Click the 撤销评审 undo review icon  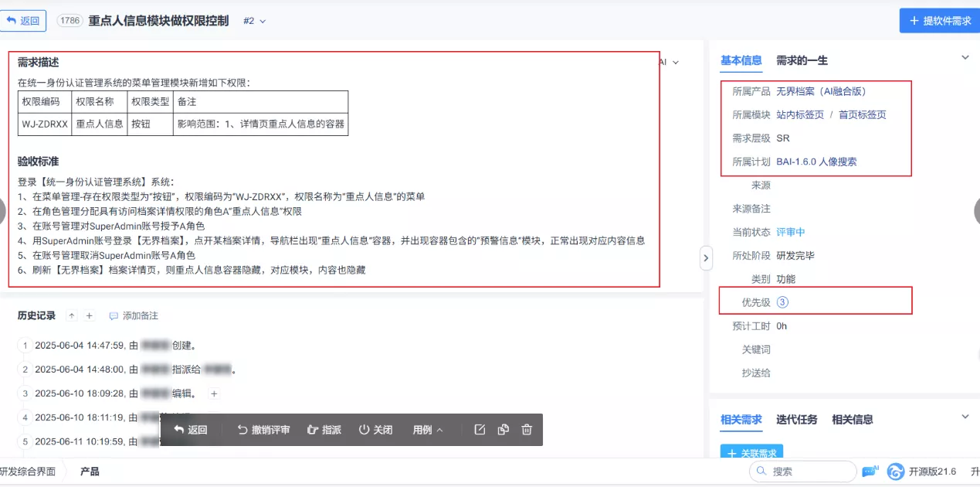[242, 429]
